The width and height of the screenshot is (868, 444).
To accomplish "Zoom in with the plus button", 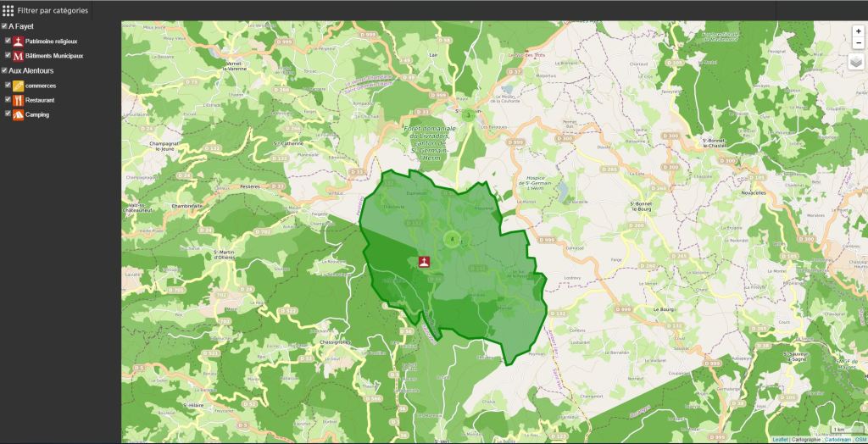I will (x=858, y=31).
